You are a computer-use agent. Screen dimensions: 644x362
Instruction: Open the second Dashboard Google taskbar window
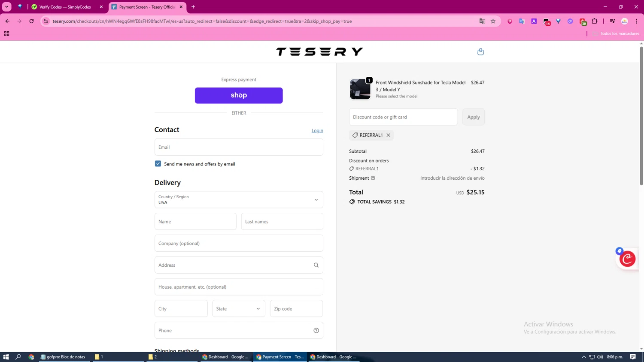pyautogui.click(x=334, y=357)
